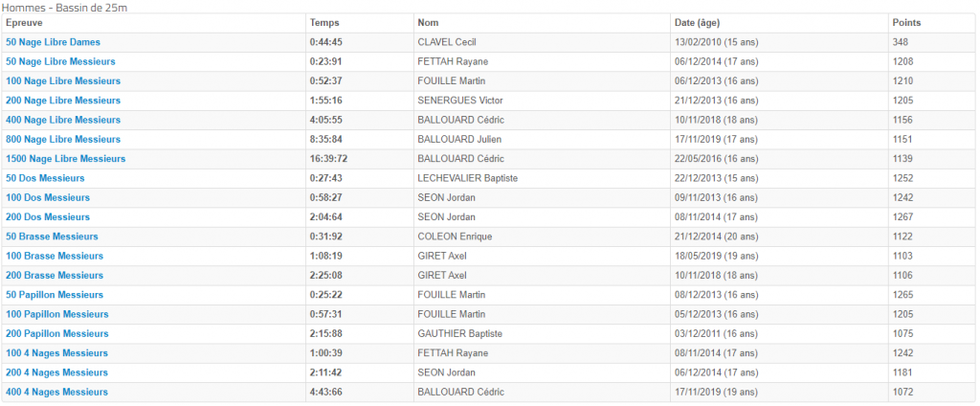The height and width of the screenshot is (406, 980).
Task: Open the 50 Nage Libre Dames link
Action: click(54, 42)
